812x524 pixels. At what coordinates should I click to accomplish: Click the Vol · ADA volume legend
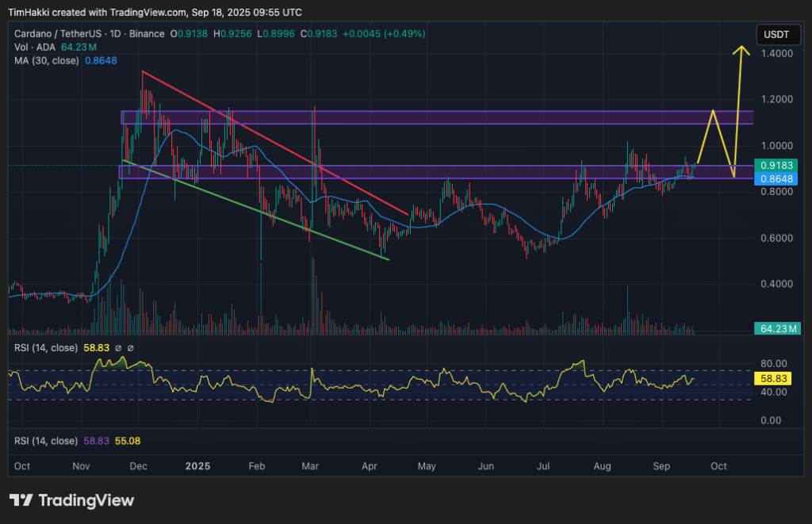[36, 47]
